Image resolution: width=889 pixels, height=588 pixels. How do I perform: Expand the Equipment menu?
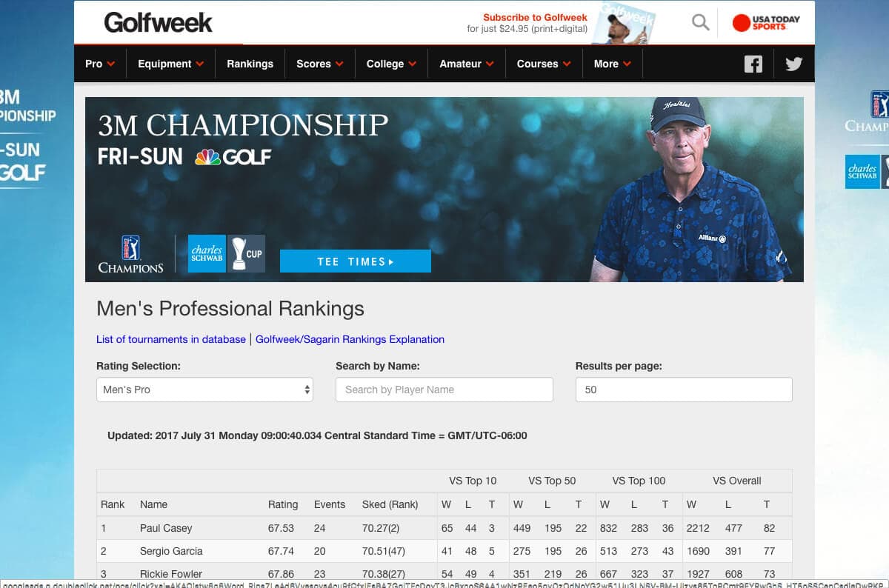[170, 64]
